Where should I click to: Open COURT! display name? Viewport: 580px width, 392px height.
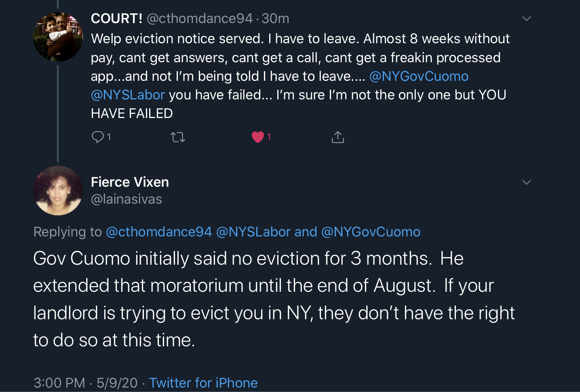116,18
